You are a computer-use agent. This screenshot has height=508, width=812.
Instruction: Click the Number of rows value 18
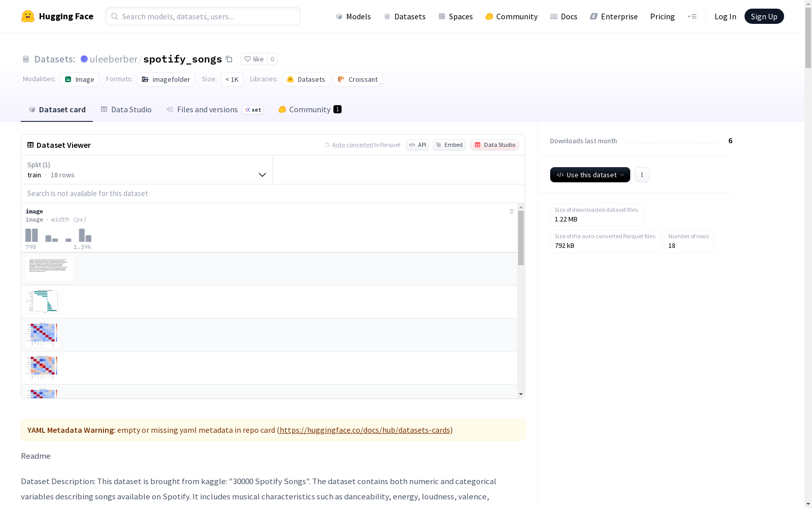(x=672, y=246)
